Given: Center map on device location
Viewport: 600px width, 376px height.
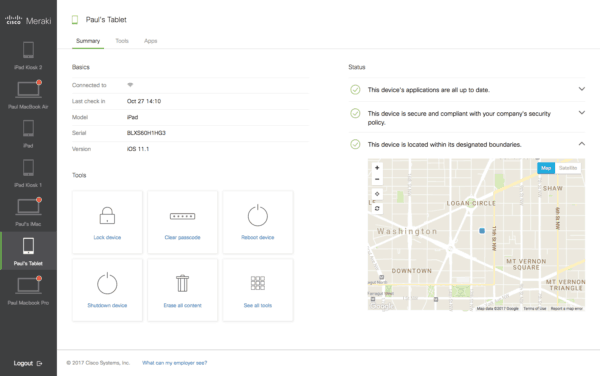Looking at the screenshot, I should pos(377,194).
